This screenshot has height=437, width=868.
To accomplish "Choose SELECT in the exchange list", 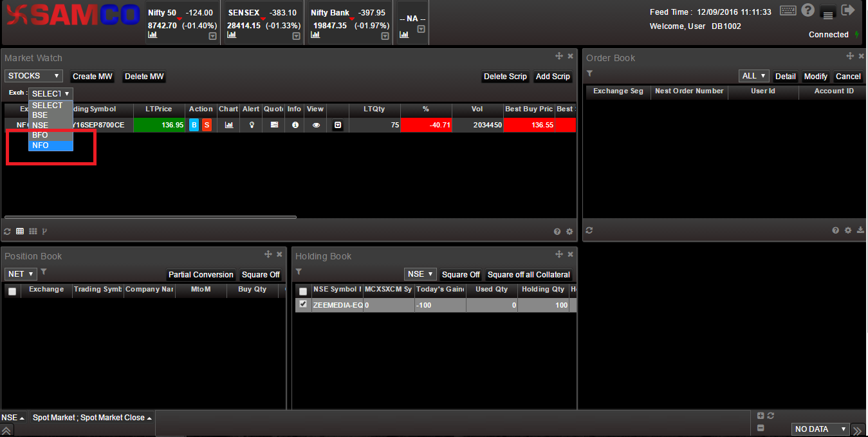I will [x=51, y=106].
